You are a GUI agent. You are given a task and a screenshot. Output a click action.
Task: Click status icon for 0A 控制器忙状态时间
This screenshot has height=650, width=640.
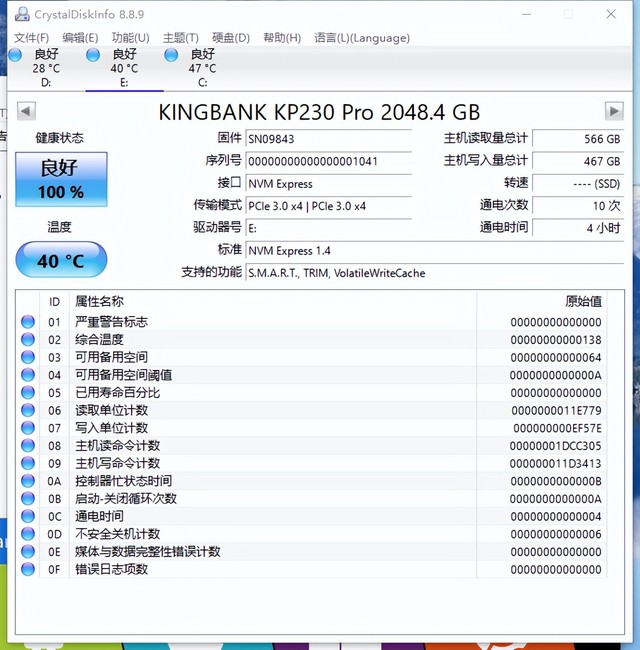(28, 481)
